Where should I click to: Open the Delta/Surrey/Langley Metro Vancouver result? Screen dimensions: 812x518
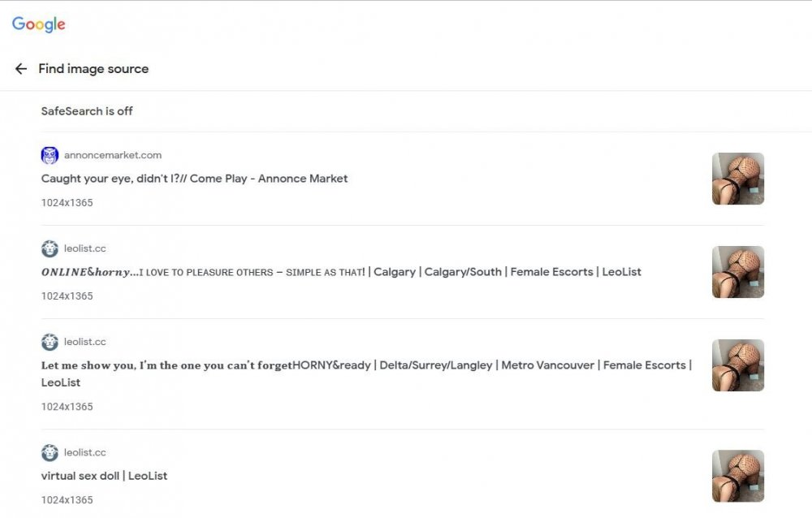(366, 373)
